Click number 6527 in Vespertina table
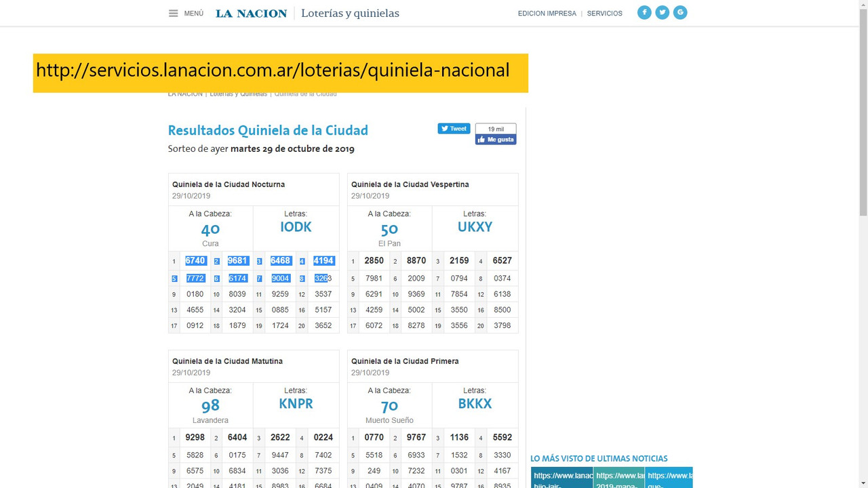Image resolution: width=868 pixels, height=488 pixels. pos(502,260)
